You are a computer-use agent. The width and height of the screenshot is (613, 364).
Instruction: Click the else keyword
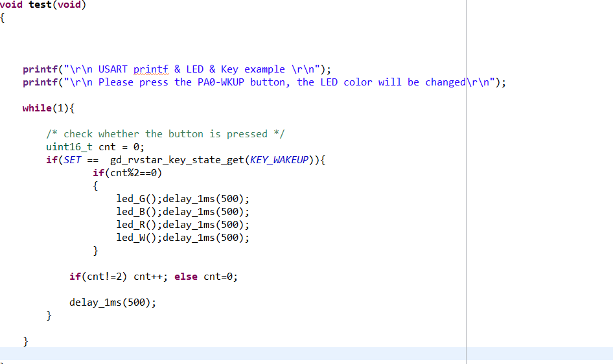click(186, 277)
